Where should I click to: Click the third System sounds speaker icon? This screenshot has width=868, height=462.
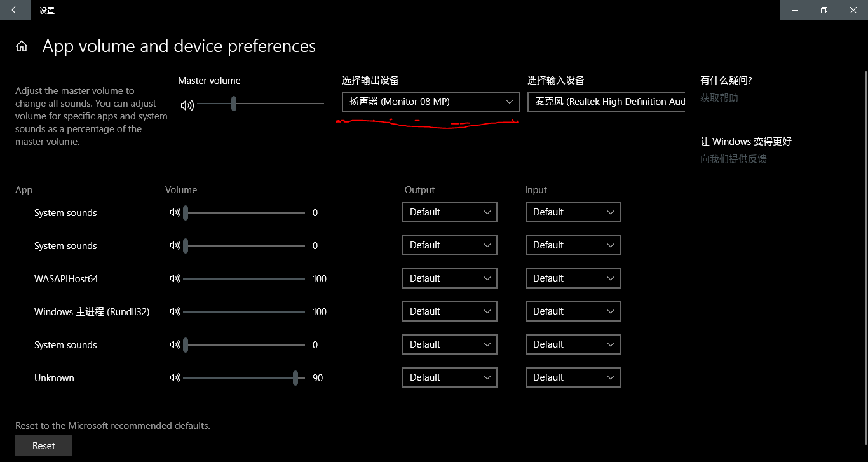[x=175, y=344]
